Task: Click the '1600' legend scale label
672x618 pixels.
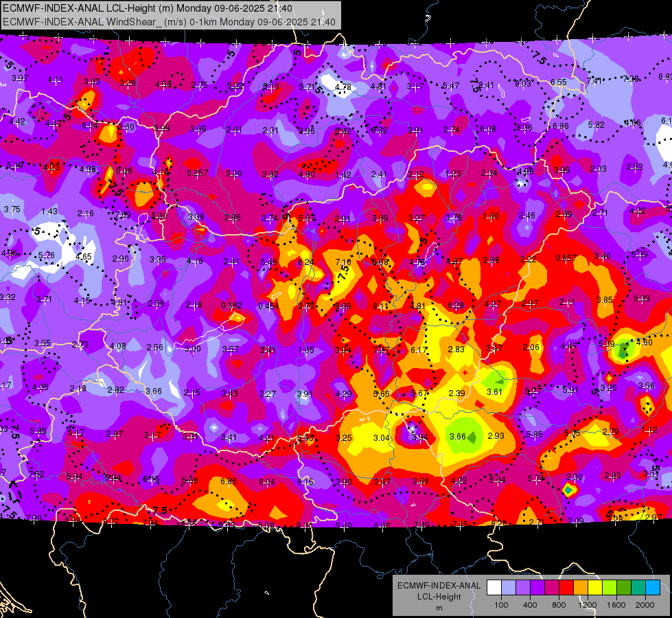Action: 616,605
